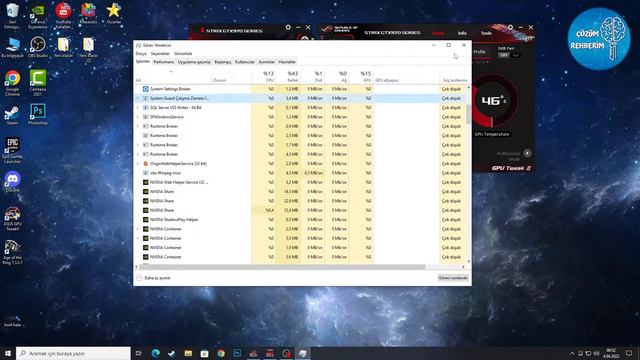Sort processes by GPU column
This screenshot has height=360, width=640.
(361, 76)
